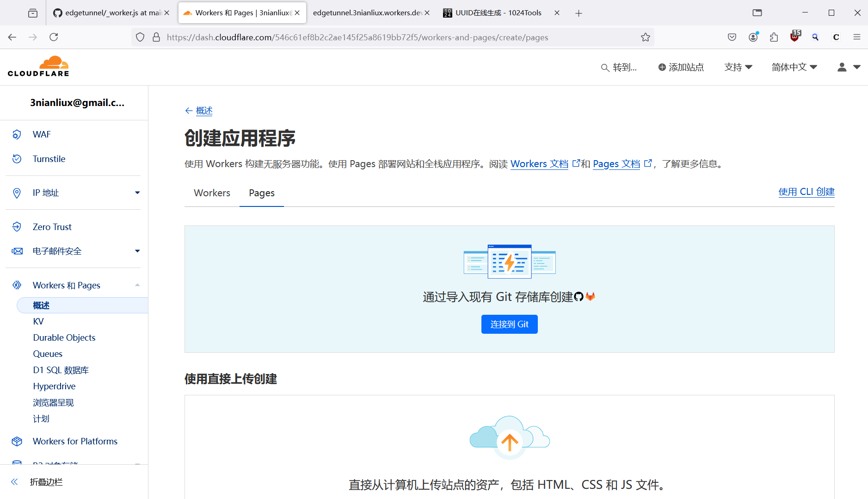Click the uBlock shield extension icon
The width and height of the screenshot is (868, 499).
click(x=795, y=37)
